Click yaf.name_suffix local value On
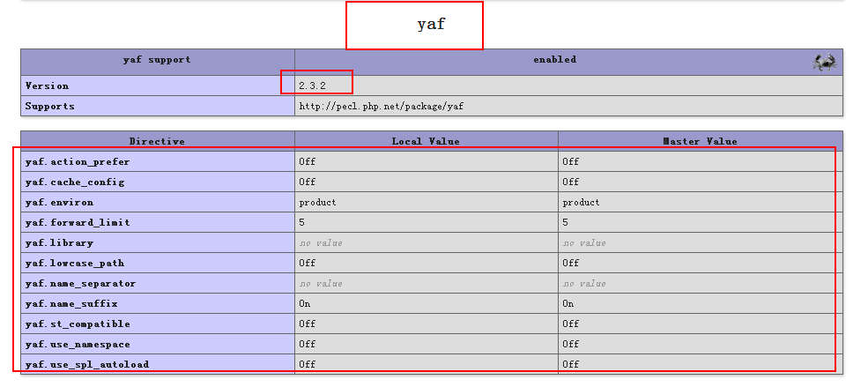The image size is (868, 387). (305, 304)
